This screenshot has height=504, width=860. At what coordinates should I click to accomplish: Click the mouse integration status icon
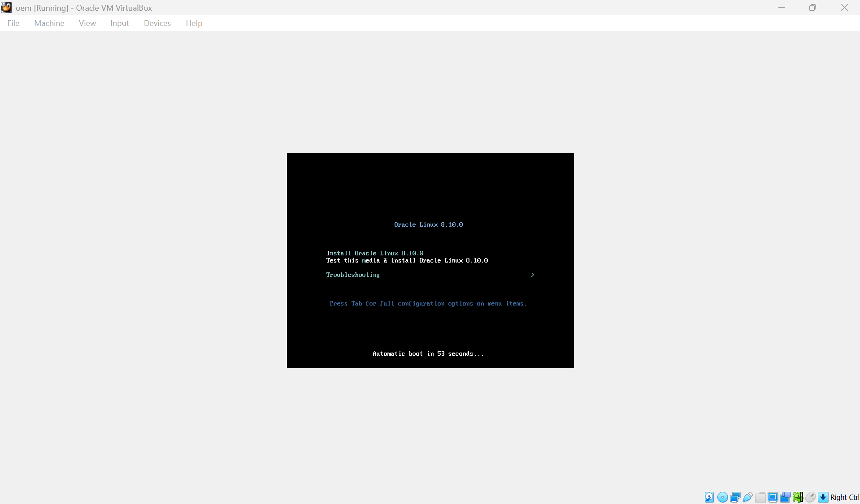[x=811, y=497]
